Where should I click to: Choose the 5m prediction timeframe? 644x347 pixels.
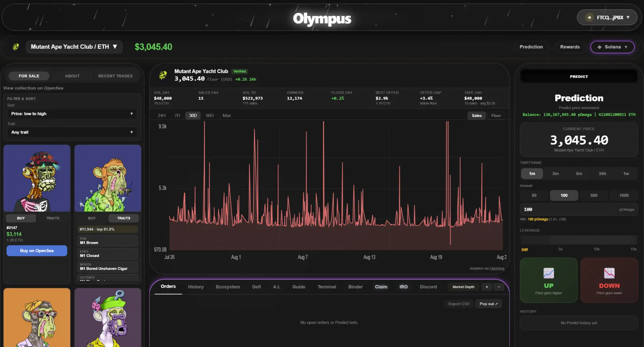click(x=579, y=173)
